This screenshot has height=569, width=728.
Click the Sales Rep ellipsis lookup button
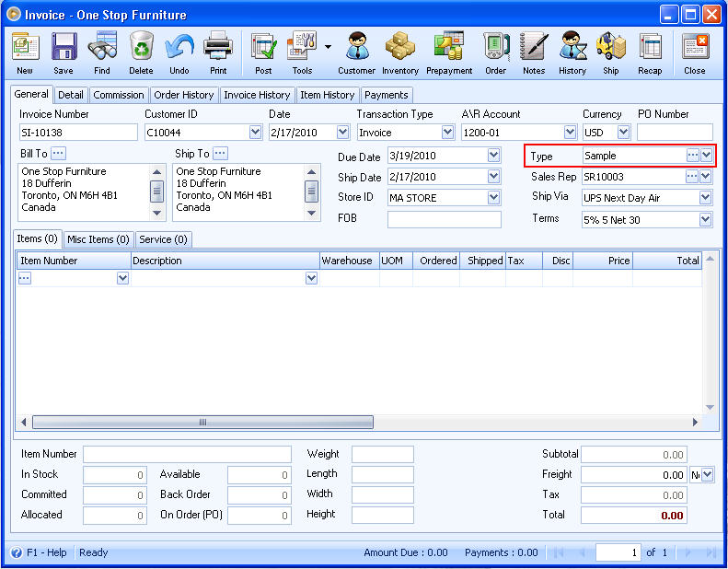point(692,176)
